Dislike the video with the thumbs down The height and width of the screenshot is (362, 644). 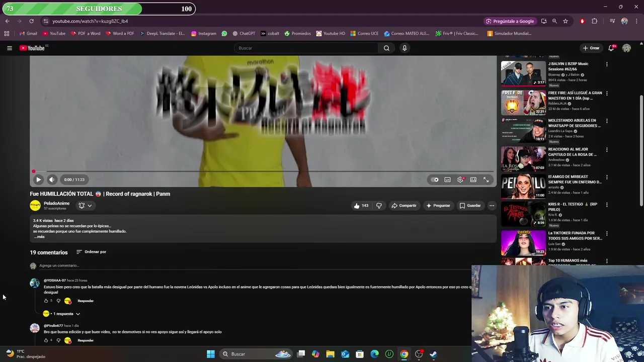[379, 205]
